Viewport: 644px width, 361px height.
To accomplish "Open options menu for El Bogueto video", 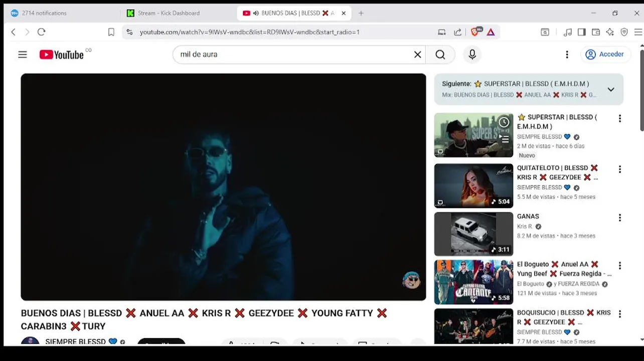I will click(619, 266).
